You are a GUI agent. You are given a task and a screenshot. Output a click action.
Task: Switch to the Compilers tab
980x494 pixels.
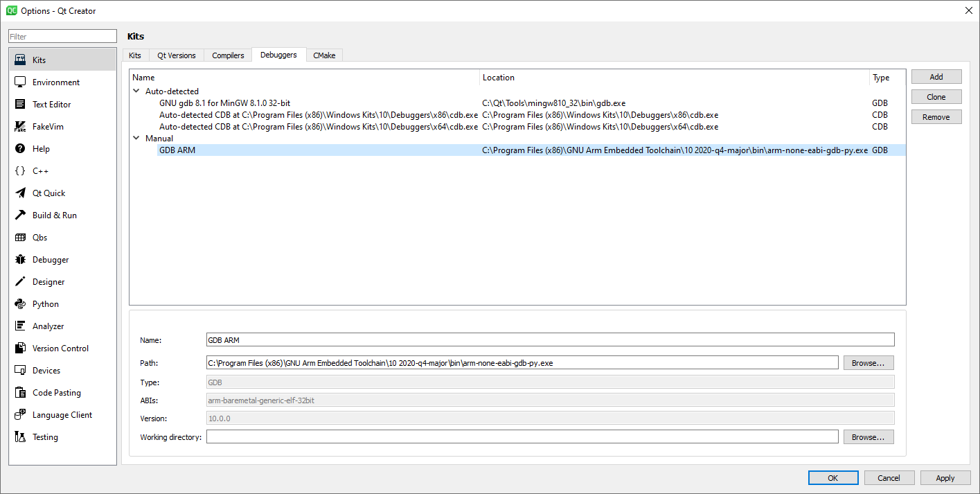tap(228, 55)
